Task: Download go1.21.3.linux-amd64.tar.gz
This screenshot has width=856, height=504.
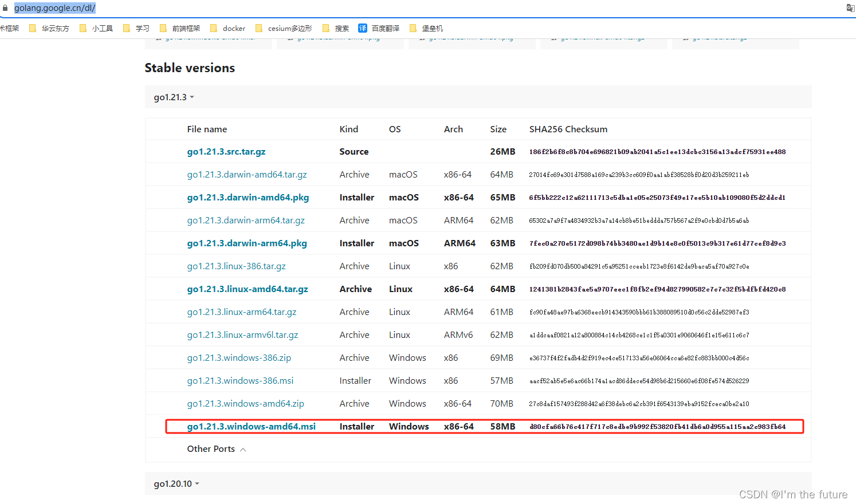Action: tap(248, 289)
